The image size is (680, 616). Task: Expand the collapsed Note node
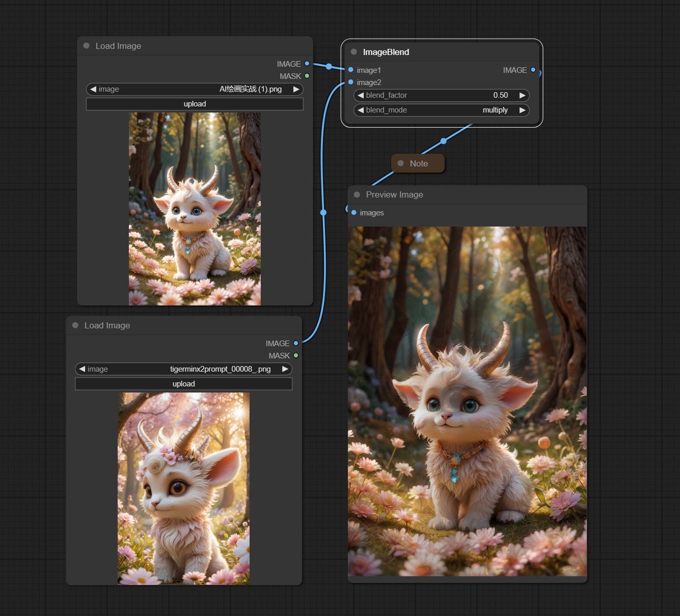[401, 163]
